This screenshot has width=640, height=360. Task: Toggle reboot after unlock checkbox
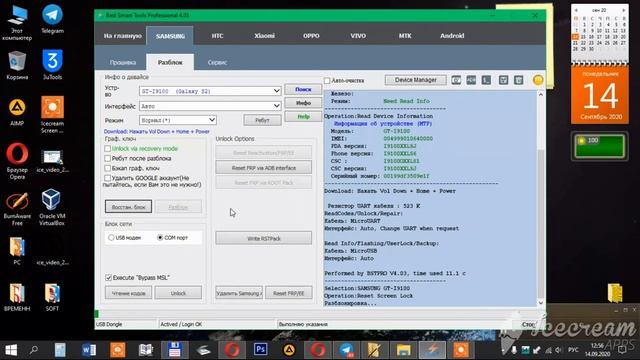(x=108, y=158)
